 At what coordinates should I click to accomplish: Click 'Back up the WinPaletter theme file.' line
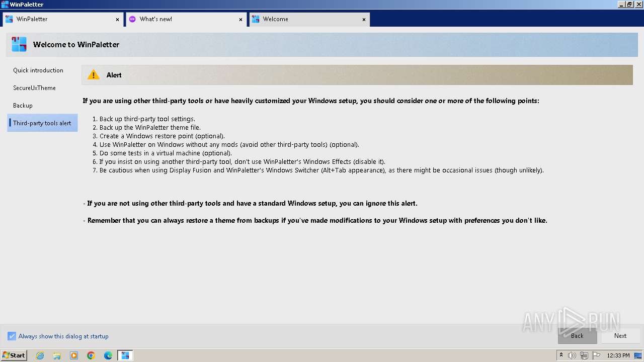(x=150, y=128)
